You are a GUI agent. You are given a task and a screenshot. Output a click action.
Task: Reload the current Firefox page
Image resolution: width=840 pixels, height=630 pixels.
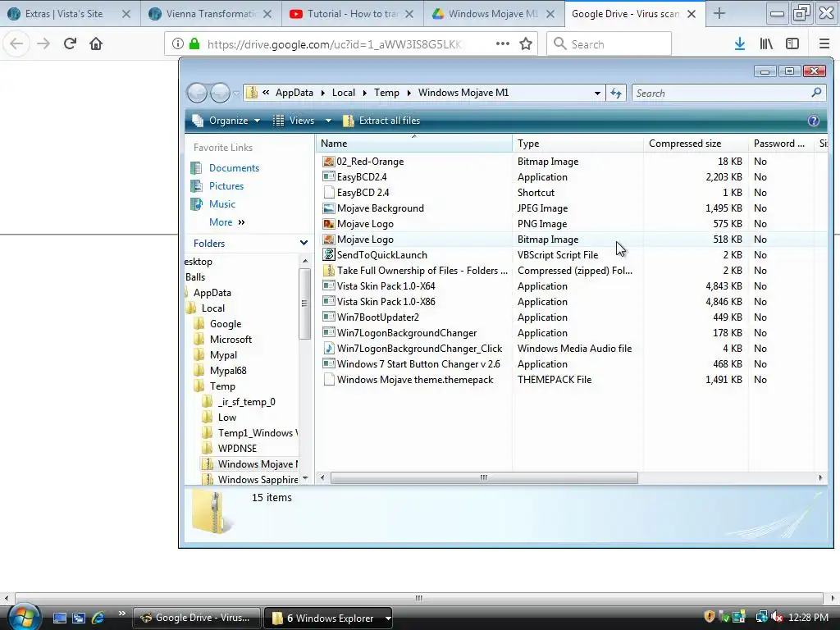70,44
